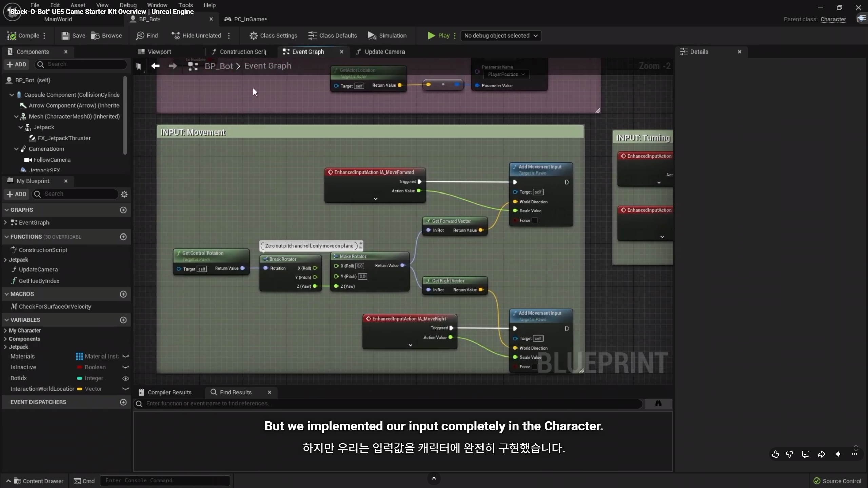Image resolution: width=868 pixels, height=488 pixels.
Task: Open Source Control status
Action: click(x=837, y=481)
